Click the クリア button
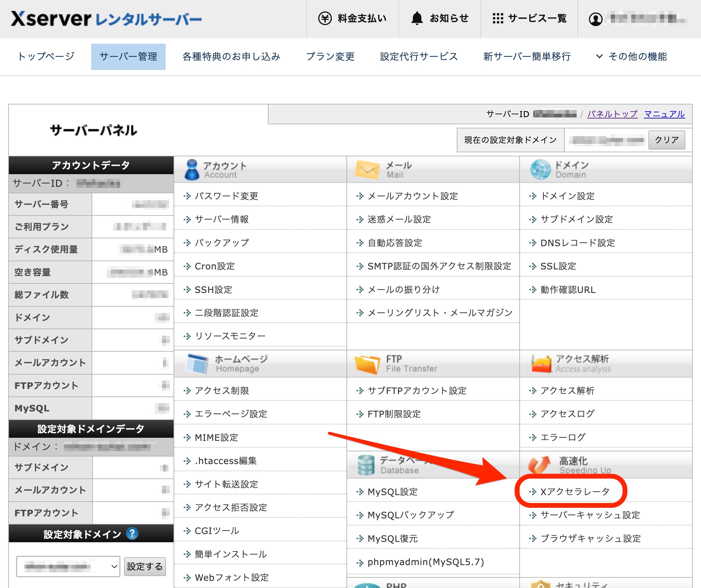Screen dimensions: 701x588 point(666,140)
